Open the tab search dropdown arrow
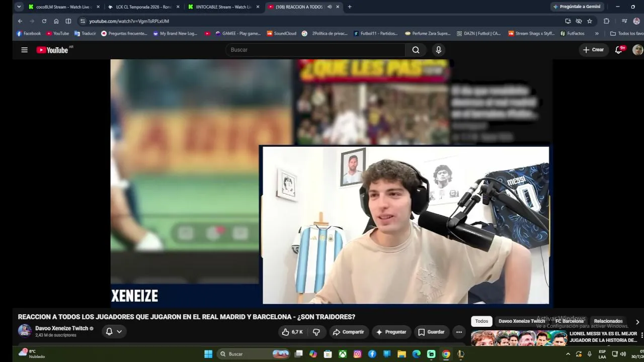644x362 pixels. coord(19,7)
